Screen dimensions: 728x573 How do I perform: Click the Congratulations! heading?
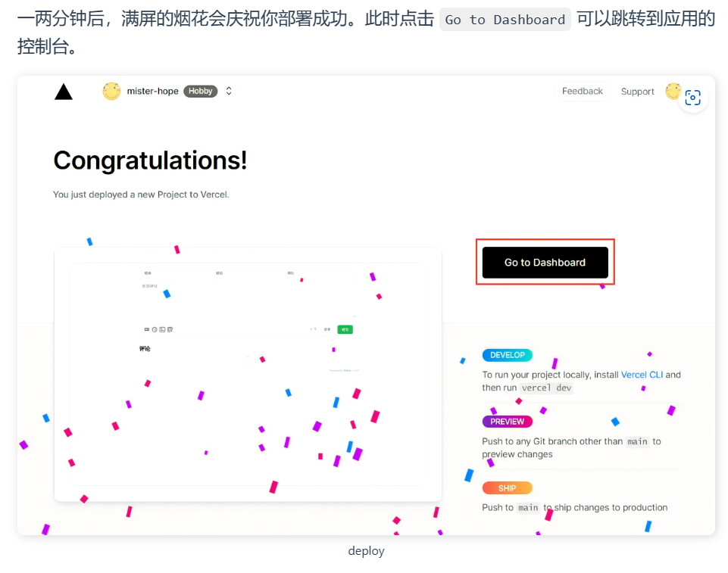[150, 160]
